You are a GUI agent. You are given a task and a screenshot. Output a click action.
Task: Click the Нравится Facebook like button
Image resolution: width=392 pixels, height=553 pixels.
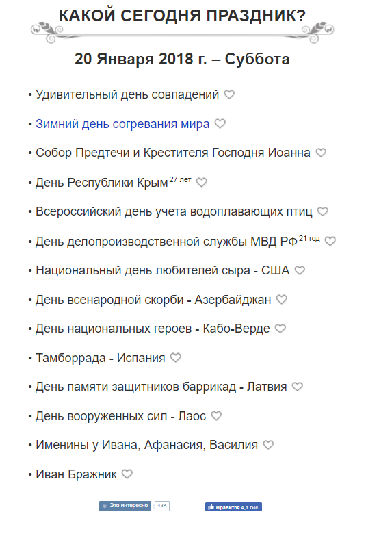coord(234,507)
